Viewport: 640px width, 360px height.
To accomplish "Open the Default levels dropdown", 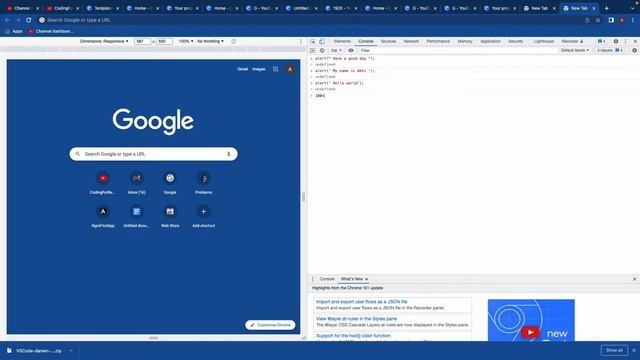I will pyautogui.click(x=575, y=50).
